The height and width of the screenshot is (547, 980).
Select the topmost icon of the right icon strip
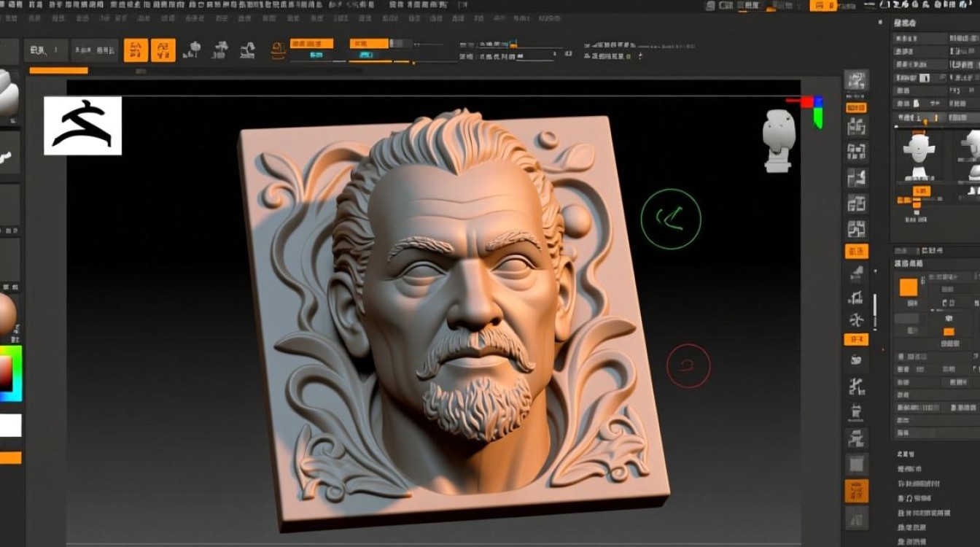click(x=856, y=80)
